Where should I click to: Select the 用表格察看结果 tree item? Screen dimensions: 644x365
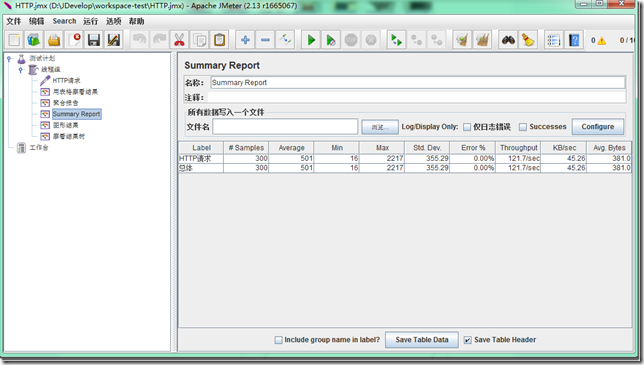[75, 92]
